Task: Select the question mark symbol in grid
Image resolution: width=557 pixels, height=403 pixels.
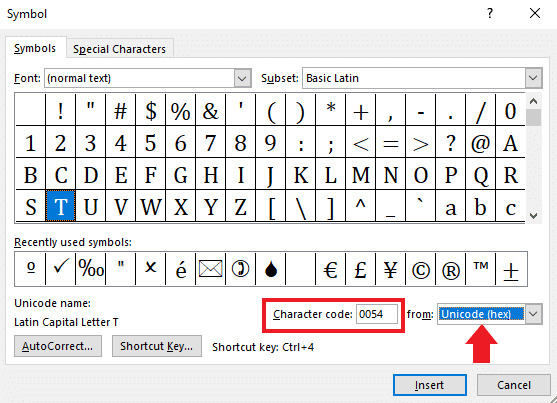Action: [450, 142]
